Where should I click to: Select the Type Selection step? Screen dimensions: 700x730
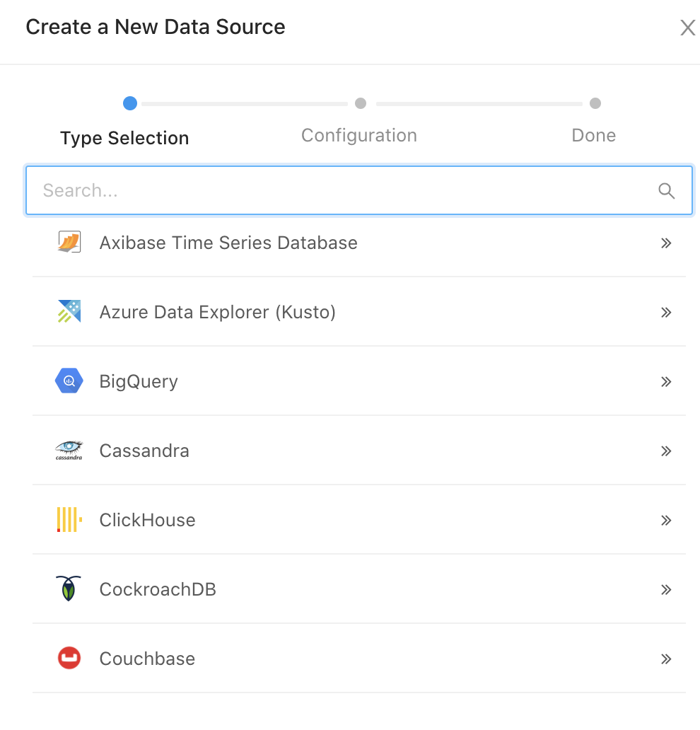pos(124,137)
